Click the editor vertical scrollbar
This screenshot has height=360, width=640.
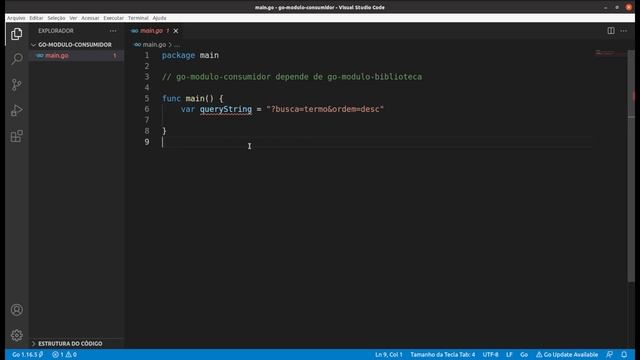pyautogui.click(x=631, y=165)
